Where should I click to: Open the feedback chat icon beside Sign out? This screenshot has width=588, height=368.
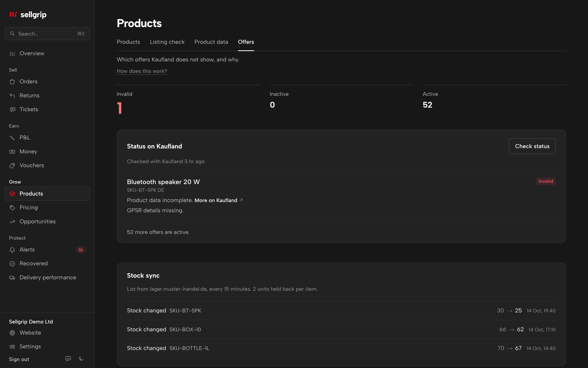[x=68, y=359]
